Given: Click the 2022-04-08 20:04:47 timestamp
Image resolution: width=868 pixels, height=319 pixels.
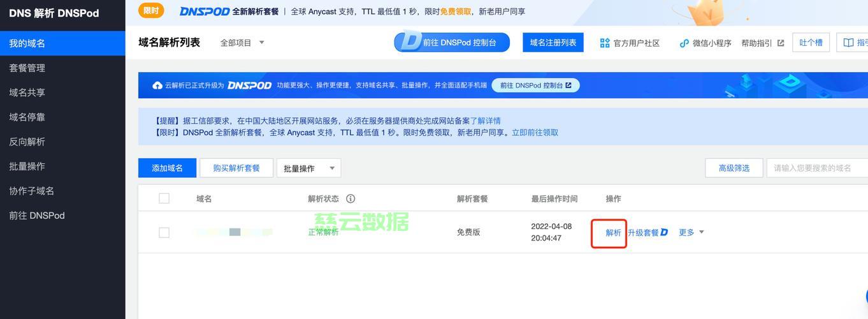Looking at the screenshot, I should [551, 232].
